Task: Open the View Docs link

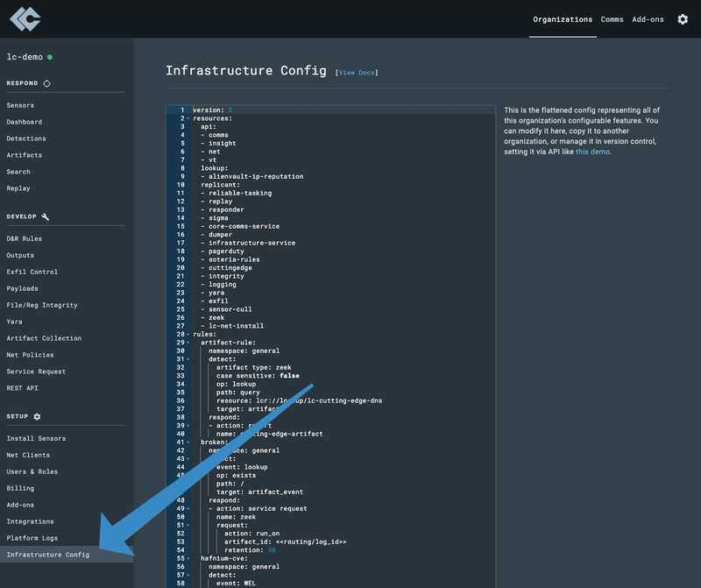Action: pos(357,72)
